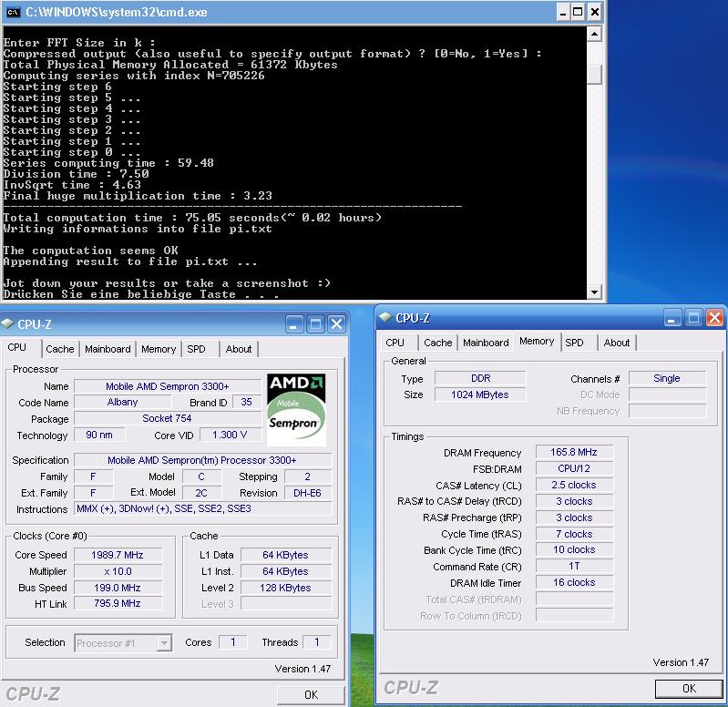Open Memory tab in left CPU-Z window
Viewport: 728px width, 707px height.
[x=159, y=349]
